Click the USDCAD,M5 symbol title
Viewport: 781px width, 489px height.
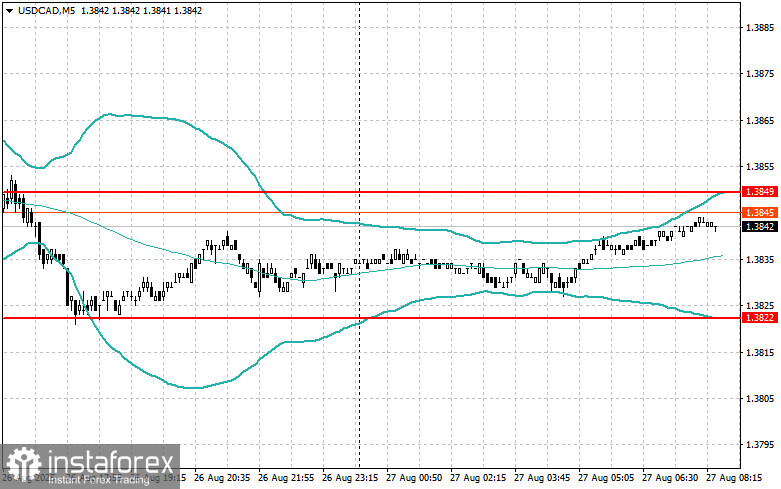(x=46, y=10)
